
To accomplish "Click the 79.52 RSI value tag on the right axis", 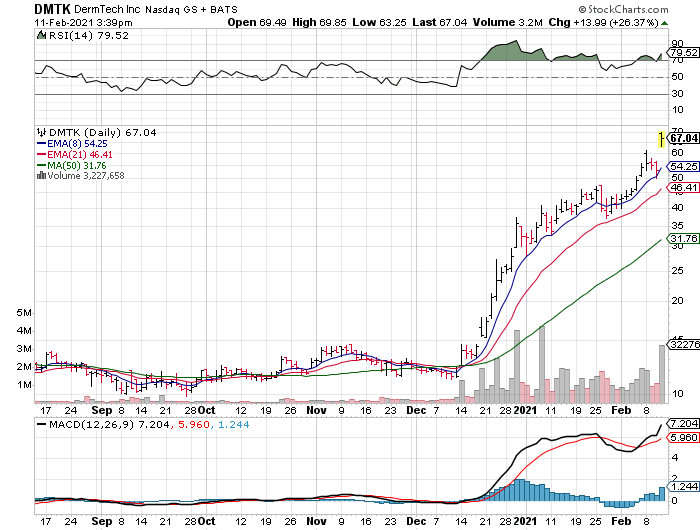I will pyautogui.click(x=684, y=53).
